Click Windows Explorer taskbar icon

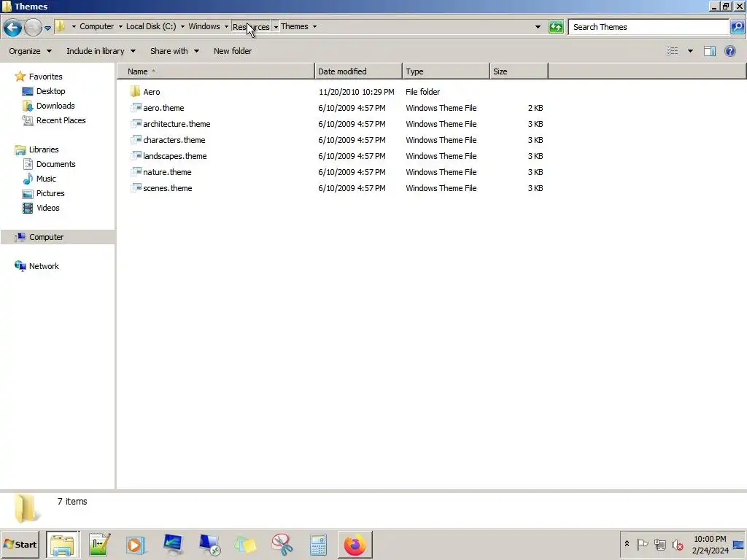click(63, 544)
